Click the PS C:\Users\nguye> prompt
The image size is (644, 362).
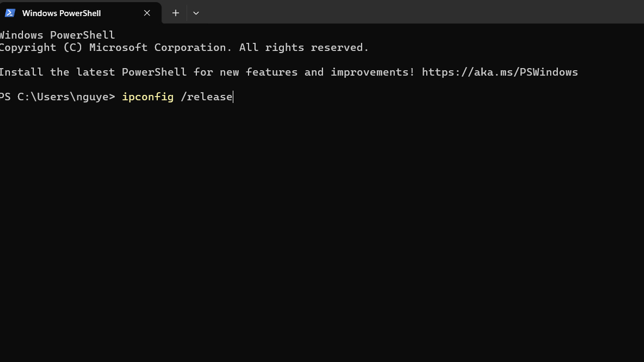coord(57,97)
